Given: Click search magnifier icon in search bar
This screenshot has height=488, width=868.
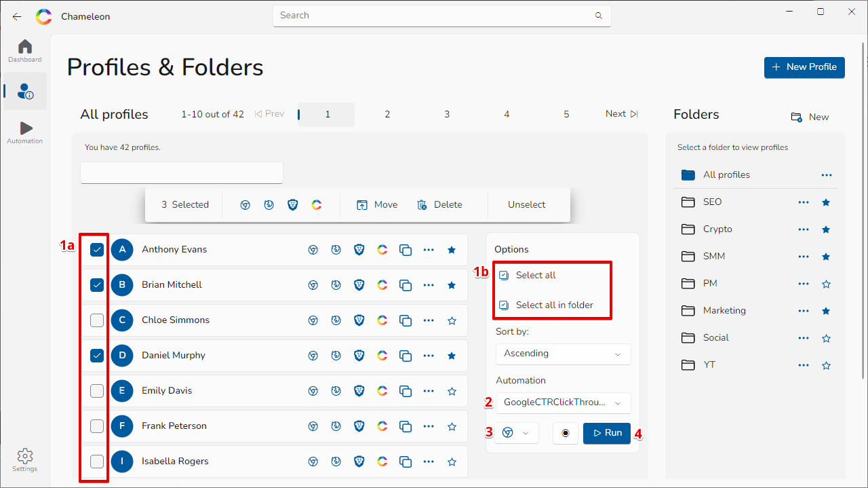Looking at the screenshot, I should [x=598, y=16].
